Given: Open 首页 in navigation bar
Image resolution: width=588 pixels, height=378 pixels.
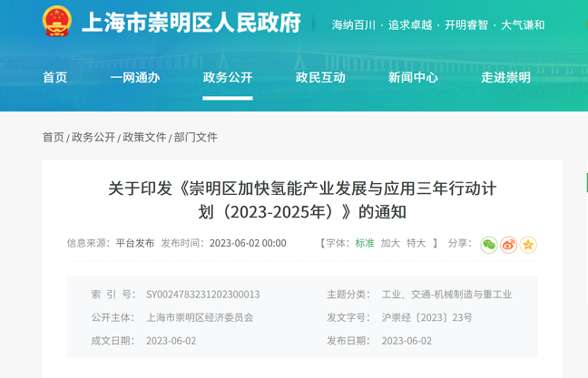Looking at the screenshot, I should coord(54,78).
